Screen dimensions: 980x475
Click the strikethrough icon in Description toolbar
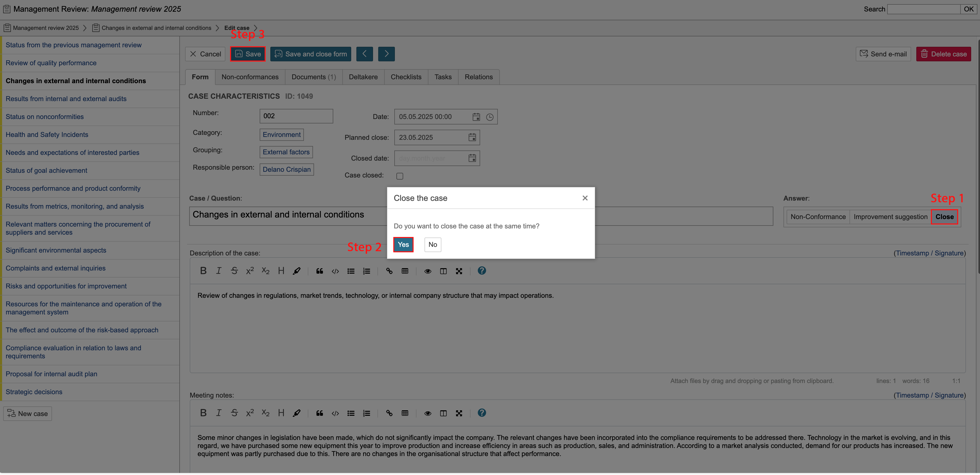[234, 271]
